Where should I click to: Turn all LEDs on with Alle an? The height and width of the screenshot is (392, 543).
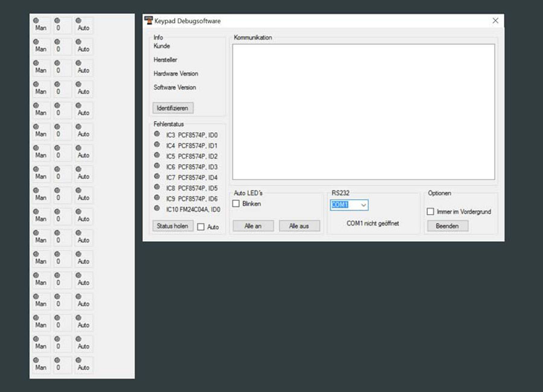253,226
